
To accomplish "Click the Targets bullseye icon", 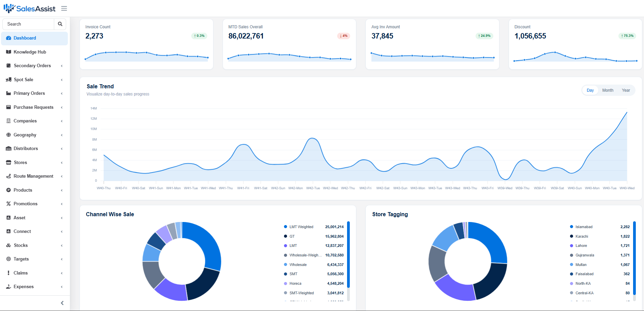I will click(x=9, y=259).
